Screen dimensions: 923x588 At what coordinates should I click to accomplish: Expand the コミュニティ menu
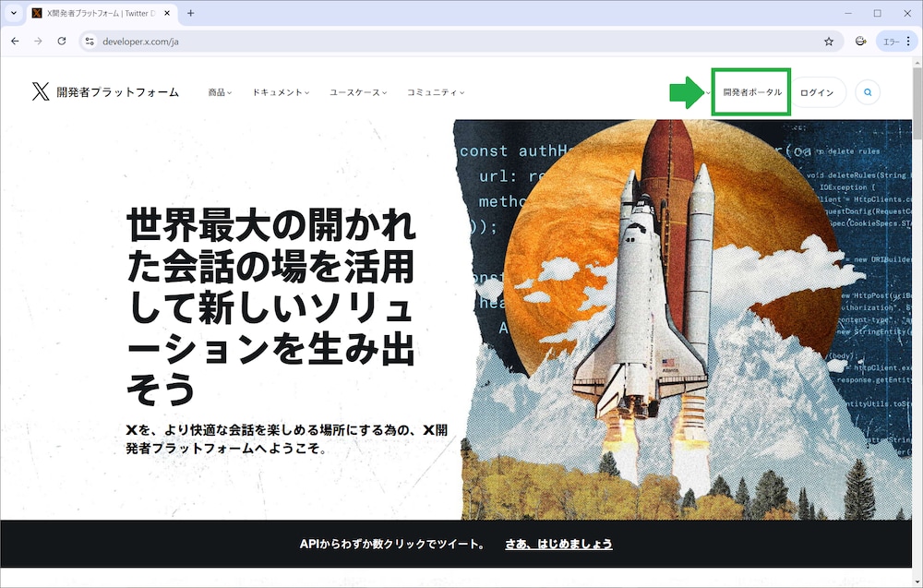(x=436, y=92)
